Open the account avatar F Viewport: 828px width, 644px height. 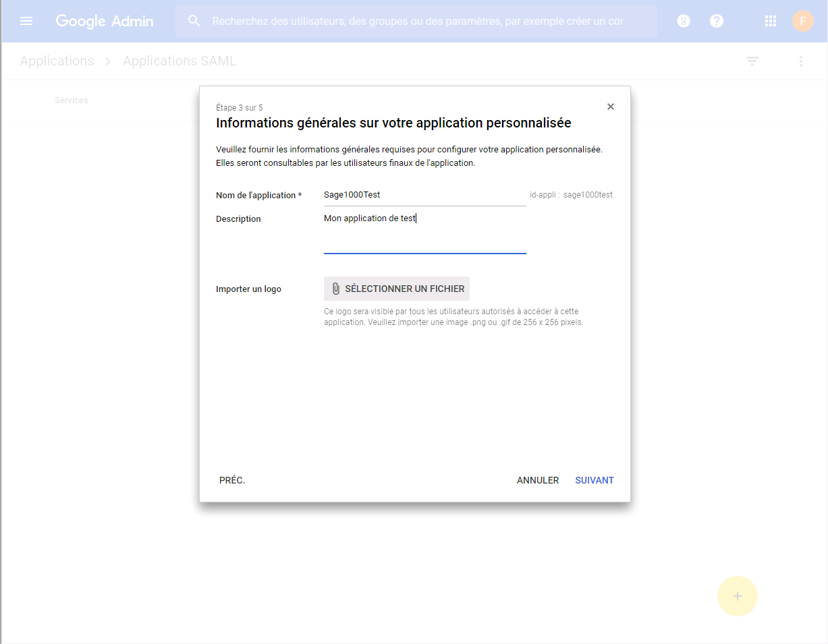802,21
